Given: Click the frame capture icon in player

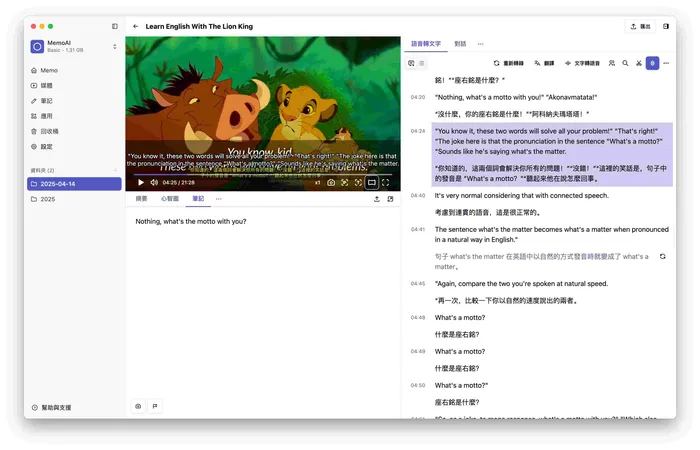Looking at the screenshot, I should coord(344,183).
